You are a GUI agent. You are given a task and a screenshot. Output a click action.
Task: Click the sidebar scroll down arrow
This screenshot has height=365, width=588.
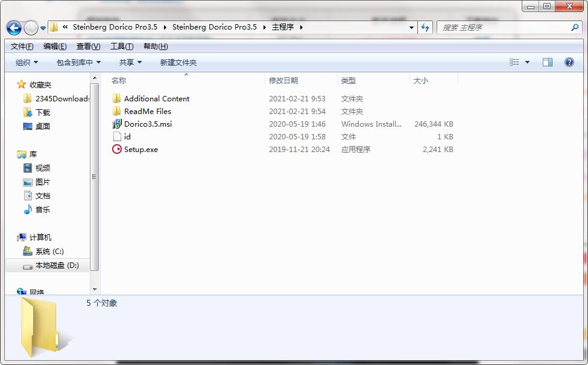[x=95, y=290]
